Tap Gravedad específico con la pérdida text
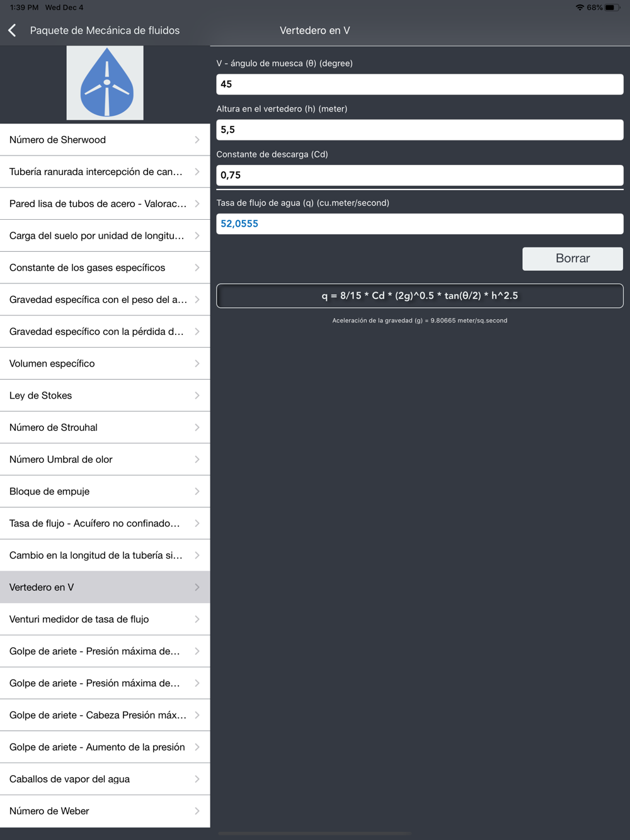Image resolution: width=630 pixels, height=840 pixels. coord(96,332)
